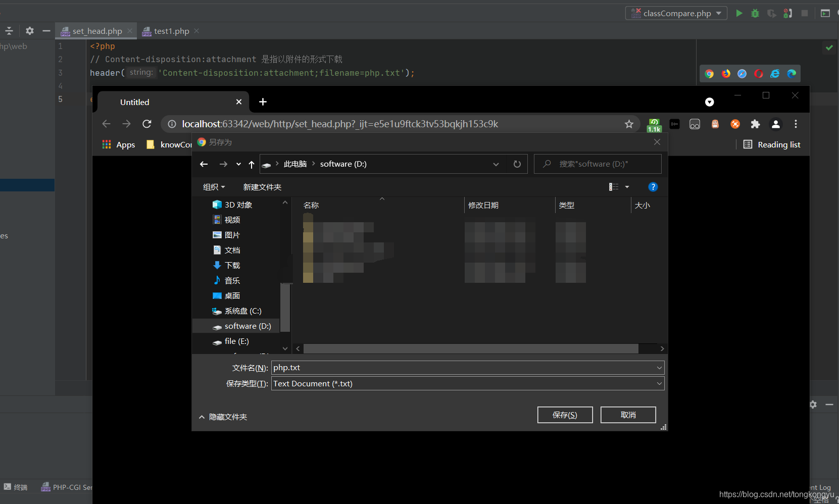Screen dimensions: 839x504
Task: Open the PHP-CGI Server tool tab
Action: point(67,487)
